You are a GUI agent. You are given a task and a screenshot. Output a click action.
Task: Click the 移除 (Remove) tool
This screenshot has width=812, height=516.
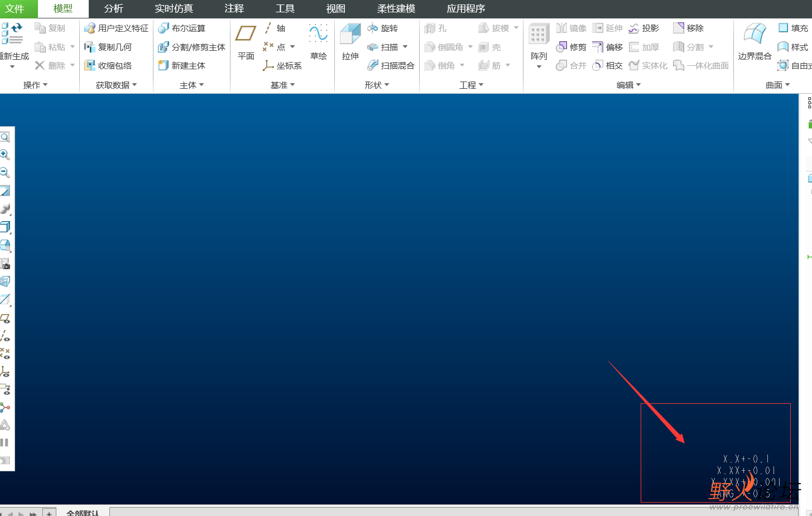(x=689, y=28)
